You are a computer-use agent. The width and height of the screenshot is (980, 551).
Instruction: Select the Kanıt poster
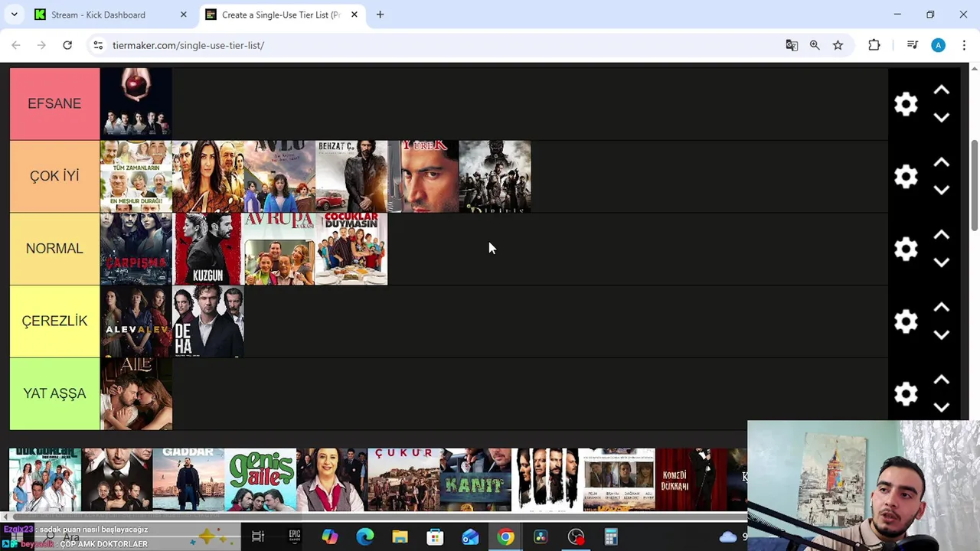click(475, 480)
